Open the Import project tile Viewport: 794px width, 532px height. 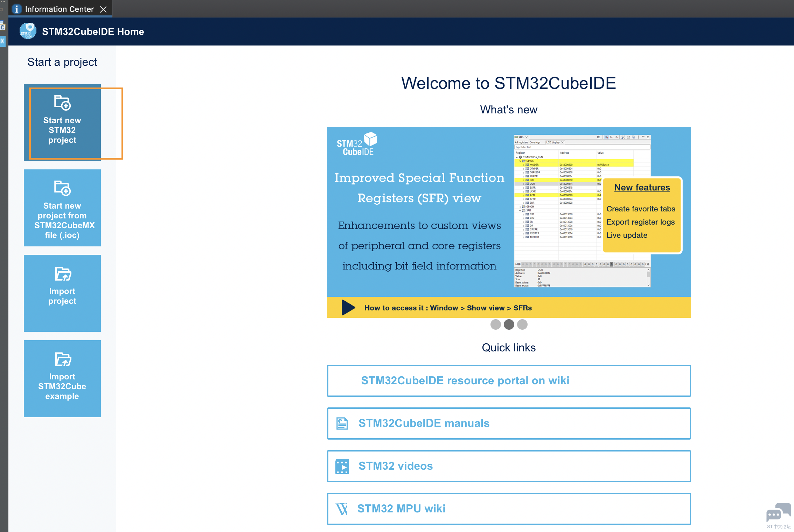click(x=62, y=293)
